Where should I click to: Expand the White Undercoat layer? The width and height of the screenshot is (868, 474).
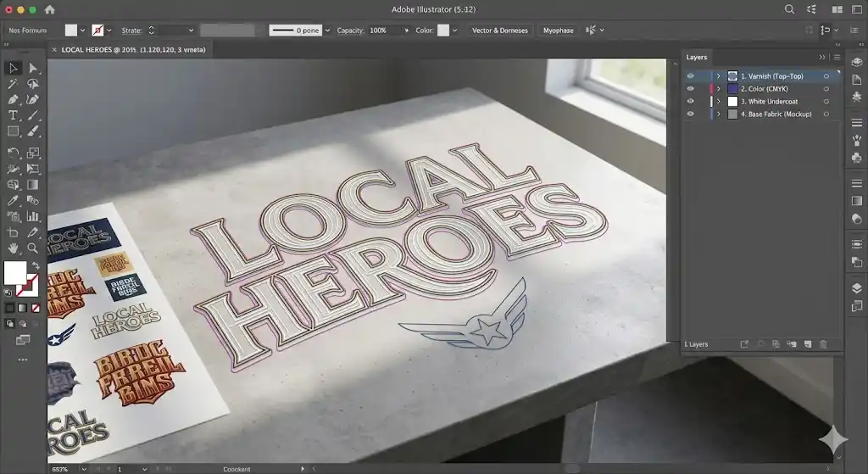[x=719, y=102]
